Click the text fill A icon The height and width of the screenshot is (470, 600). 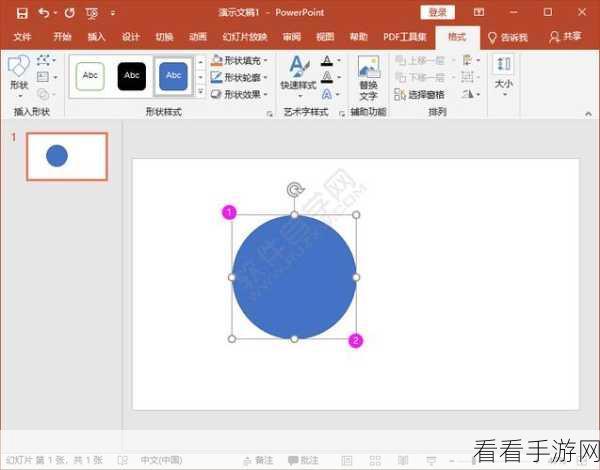click(x=327, y=60)
